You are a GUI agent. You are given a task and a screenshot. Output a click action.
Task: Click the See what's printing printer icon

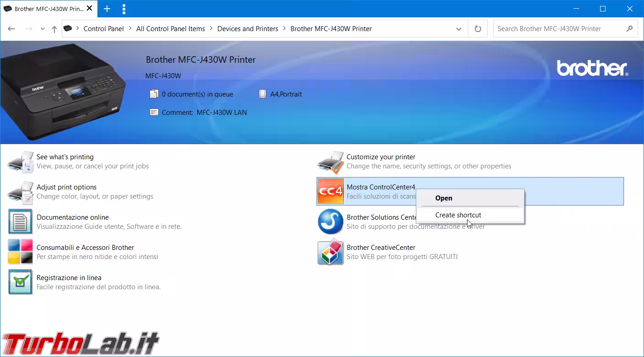coord(21,162)
